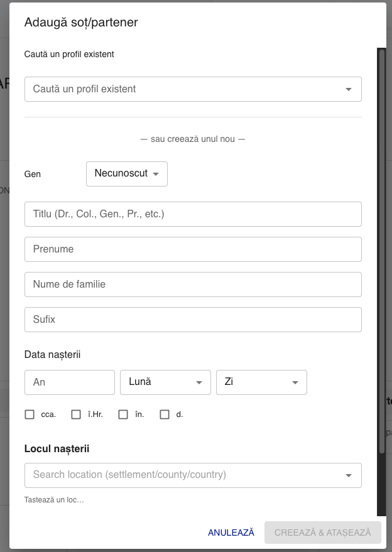Open the existing profile search dropdown arrow
Viewport: 392px width, 552px height.
[349, 89]
